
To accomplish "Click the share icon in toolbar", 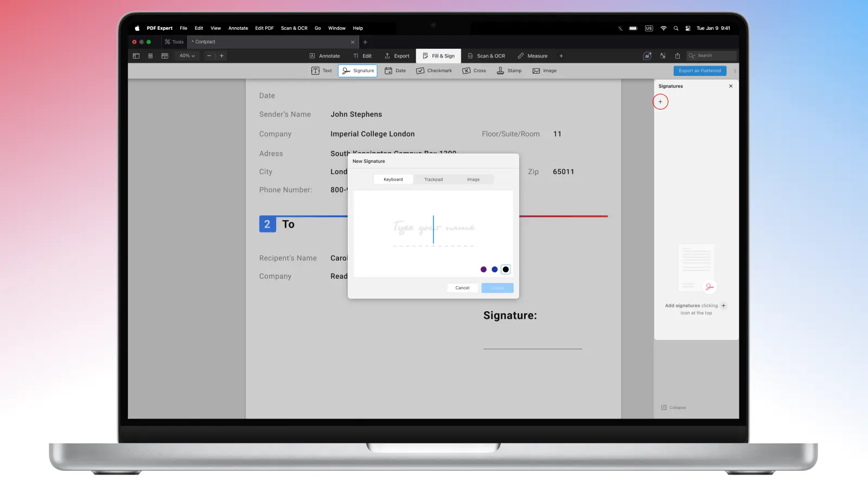I will tap(678, 56).
